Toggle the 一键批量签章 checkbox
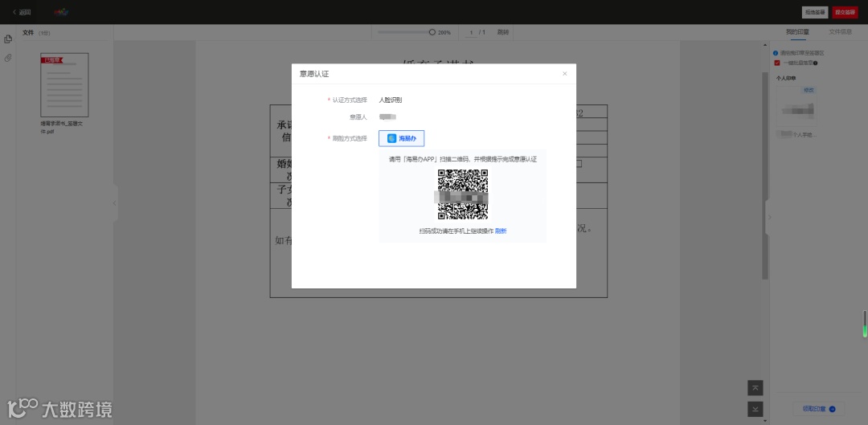 pos(777,63)
